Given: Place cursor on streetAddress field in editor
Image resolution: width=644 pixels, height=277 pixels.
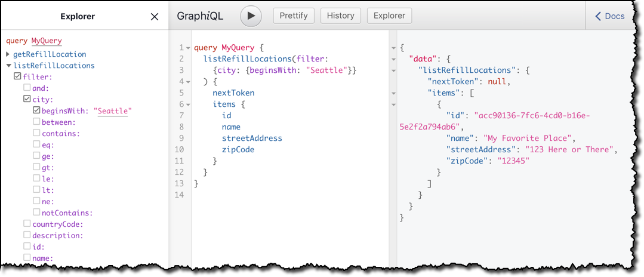Looking at the screenshot, I should click(252, 138).
